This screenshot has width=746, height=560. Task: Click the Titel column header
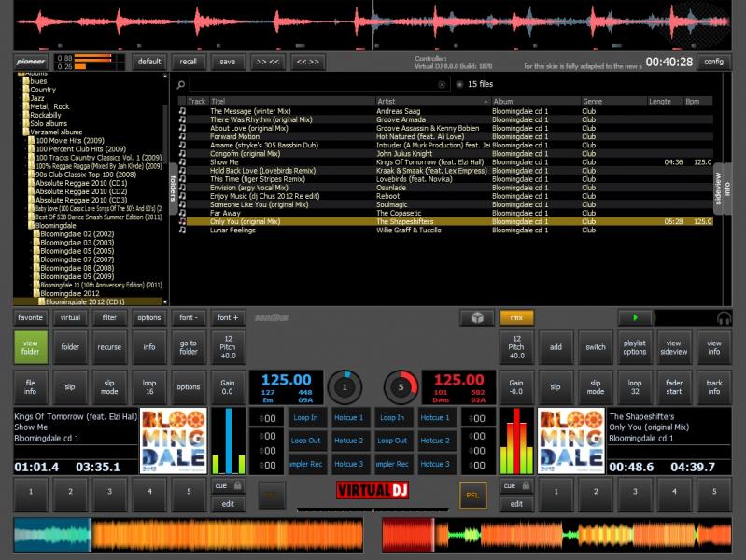(x=292, y=102)
